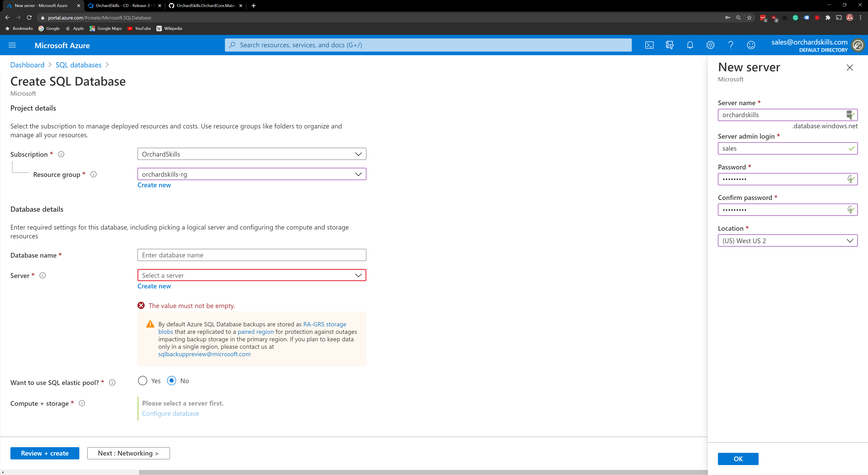Viewport: 868px width, 475px height.
Task: Open the Select a server dropdown
Action: 251,275
